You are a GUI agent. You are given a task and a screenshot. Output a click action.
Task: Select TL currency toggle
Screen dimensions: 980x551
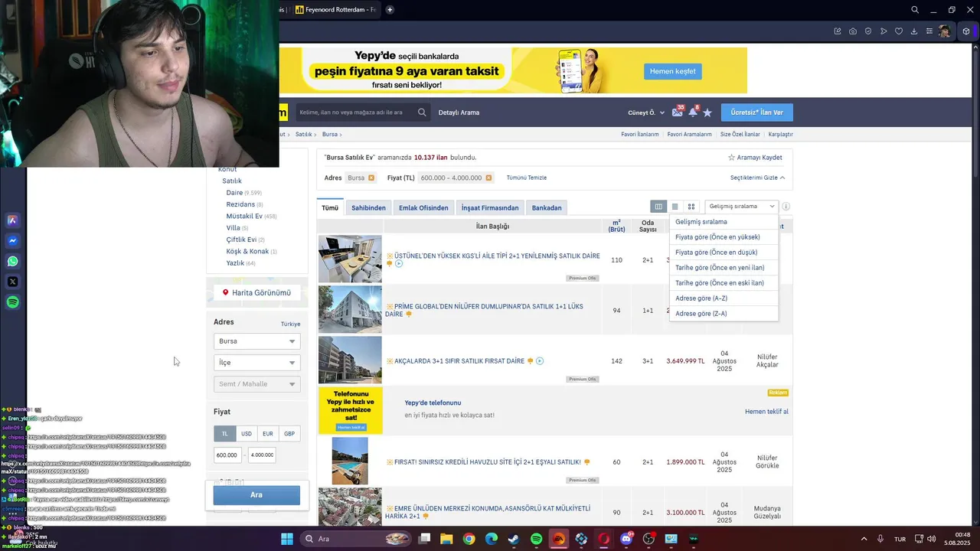225,433
